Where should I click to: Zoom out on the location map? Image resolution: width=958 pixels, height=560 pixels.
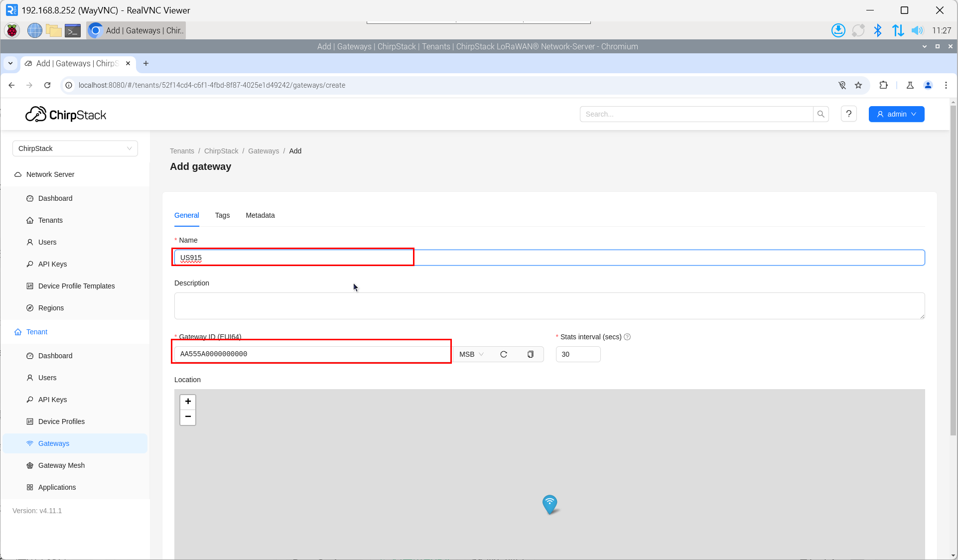(x=188, y=417)
